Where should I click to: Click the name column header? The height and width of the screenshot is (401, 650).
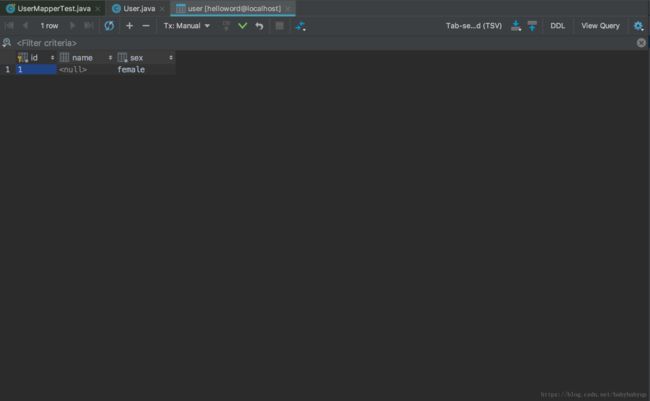click(86, 58)
